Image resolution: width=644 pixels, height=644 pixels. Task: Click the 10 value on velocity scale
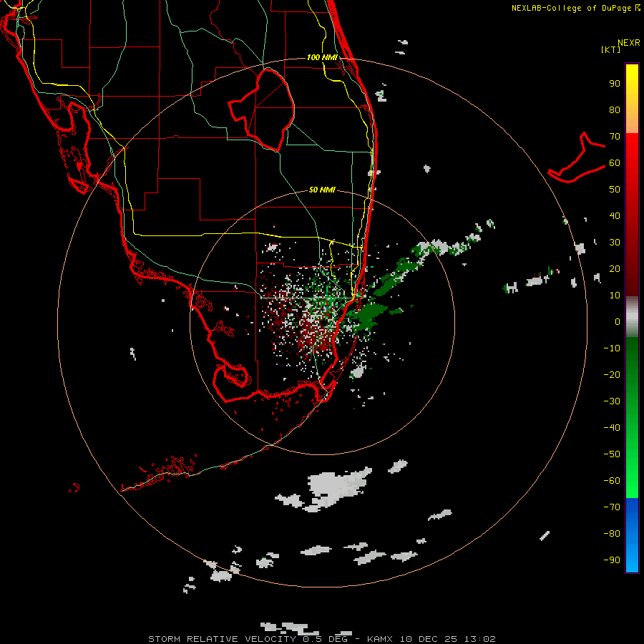tap(615, 296)
